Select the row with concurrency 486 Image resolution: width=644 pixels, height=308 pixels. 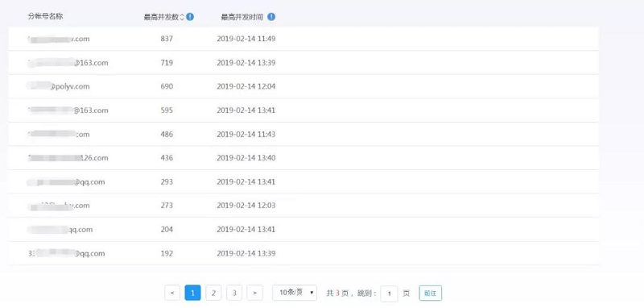coord(303,135)
